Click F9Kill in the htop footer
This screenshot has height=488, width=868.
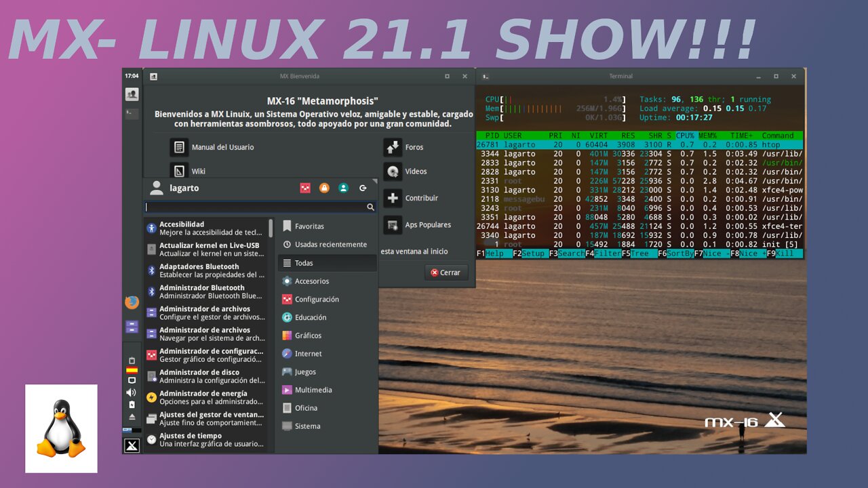click(x=785, y=253)
